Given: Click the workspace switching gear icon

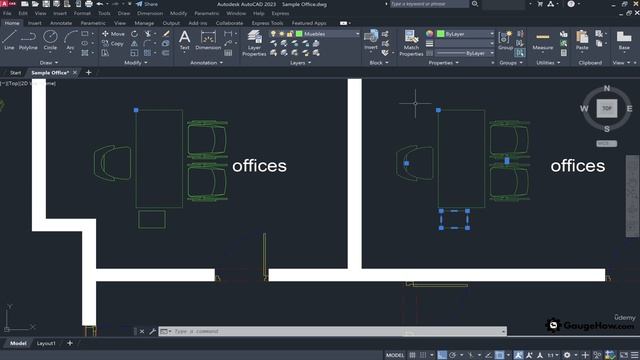Looking at the screenshot, I should coord(567,356).
